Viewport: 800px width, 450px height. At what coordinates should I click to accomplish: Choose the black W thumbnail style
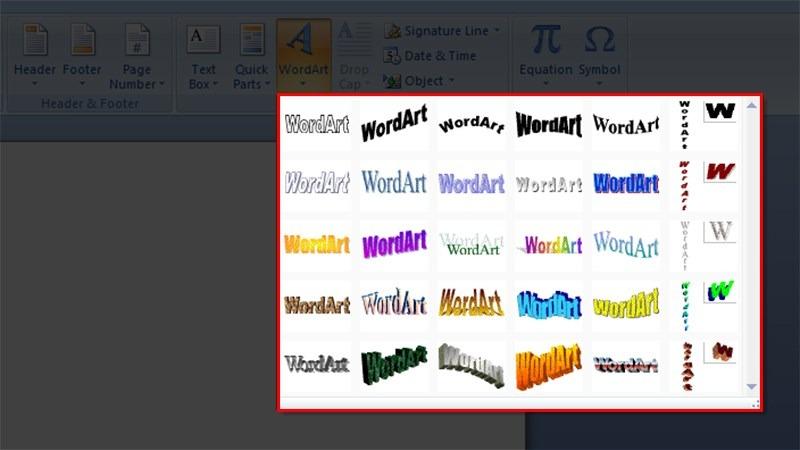pyautogui.click(x=720, y=111)
